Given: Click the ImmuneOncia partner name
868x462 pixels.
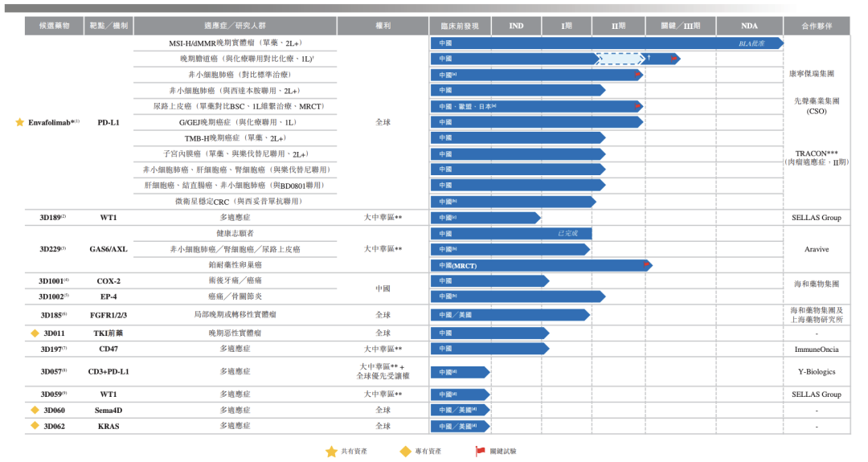Looking at the screenshot, I should (817, 350).
